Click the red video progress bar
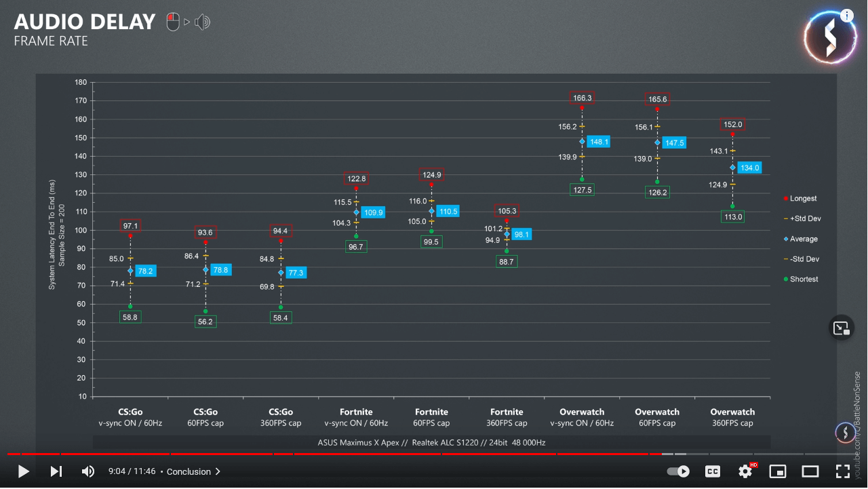Screen dimensions: 868x489 (x=339, y=454)
